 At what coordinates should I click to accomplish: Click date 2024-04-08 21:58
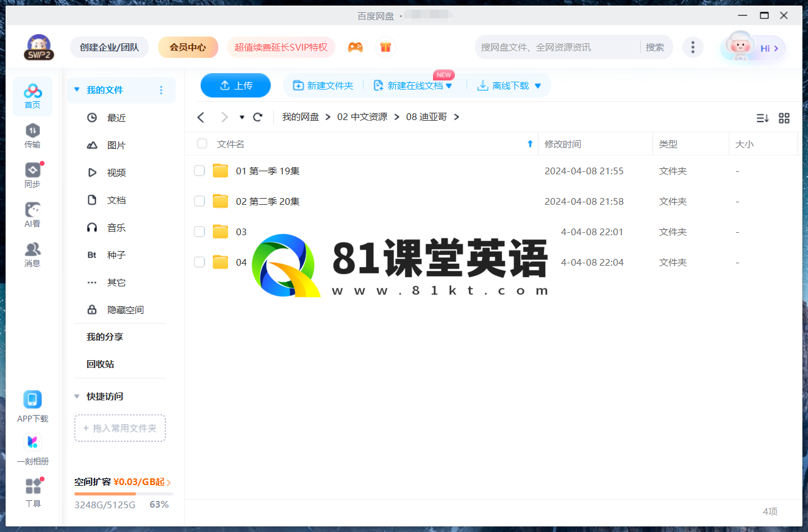pos(584,201)
